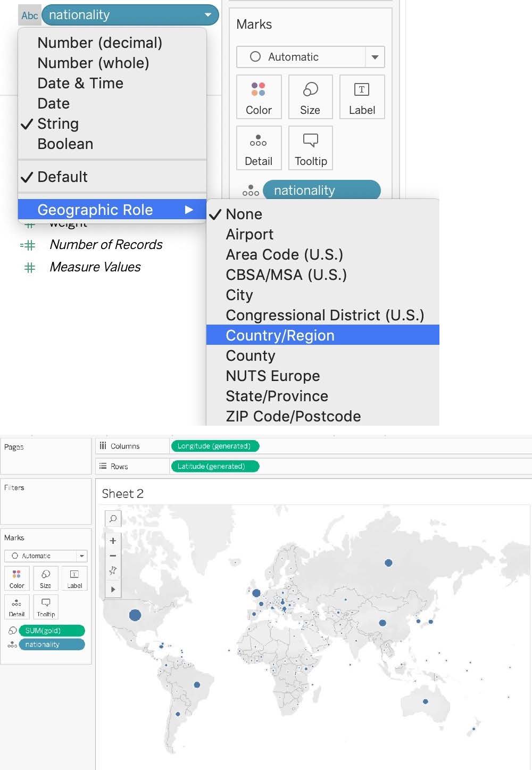Select the checked String data type
Screen dimensions: 532x770
click(58, 123)
